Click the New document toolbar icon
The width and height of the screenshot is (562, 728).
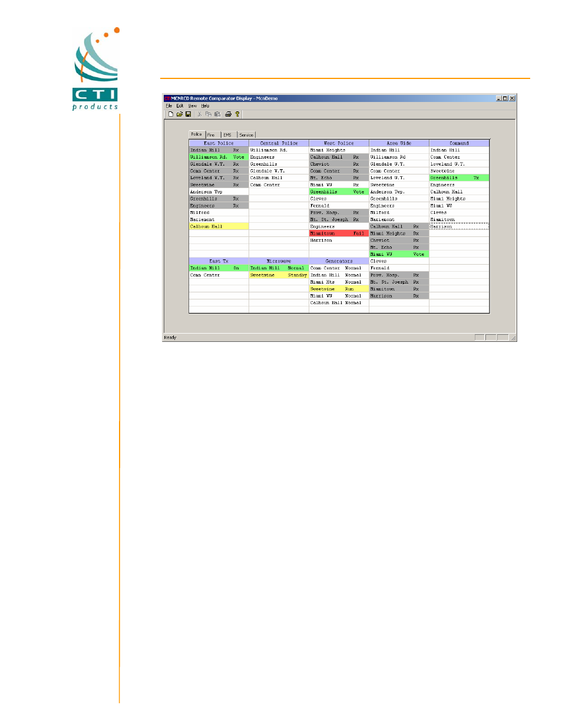[171, 114]
